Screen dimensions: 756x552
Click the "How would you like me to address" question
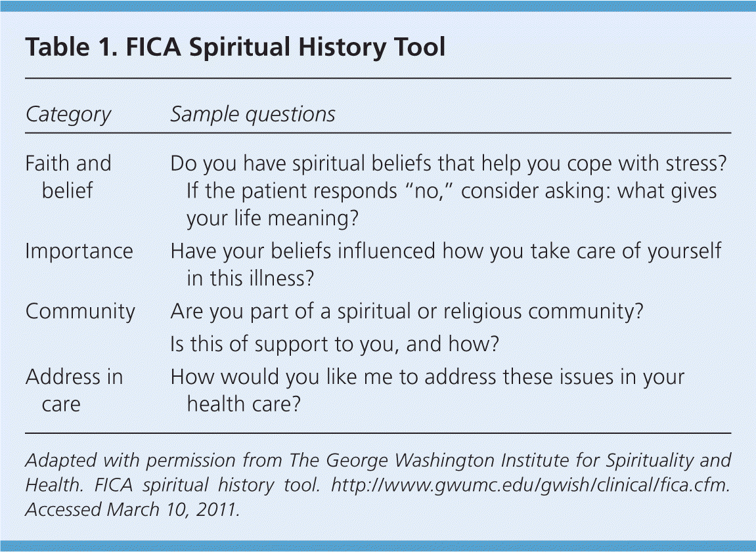click(x=427, y=377)
